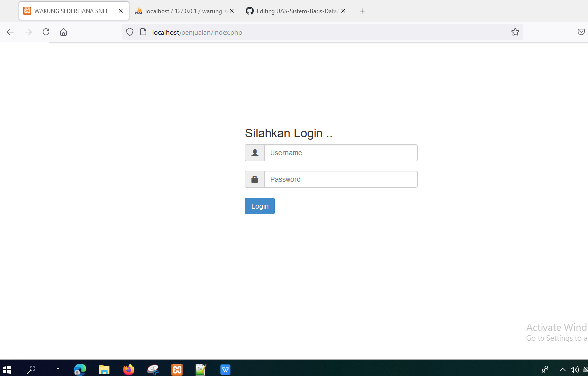Click the padlock icon beside the Password field
Image resolution: width=588 pixels, height=376 pixels.
[x=255, y=179]
